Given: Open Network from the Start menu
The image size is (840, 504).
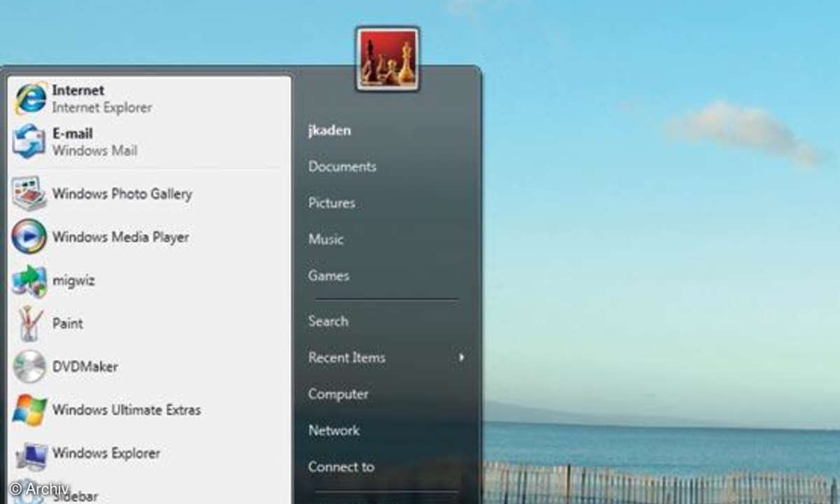Looking at the screenshot, I should pyautogui.click(x=334, y=430).
